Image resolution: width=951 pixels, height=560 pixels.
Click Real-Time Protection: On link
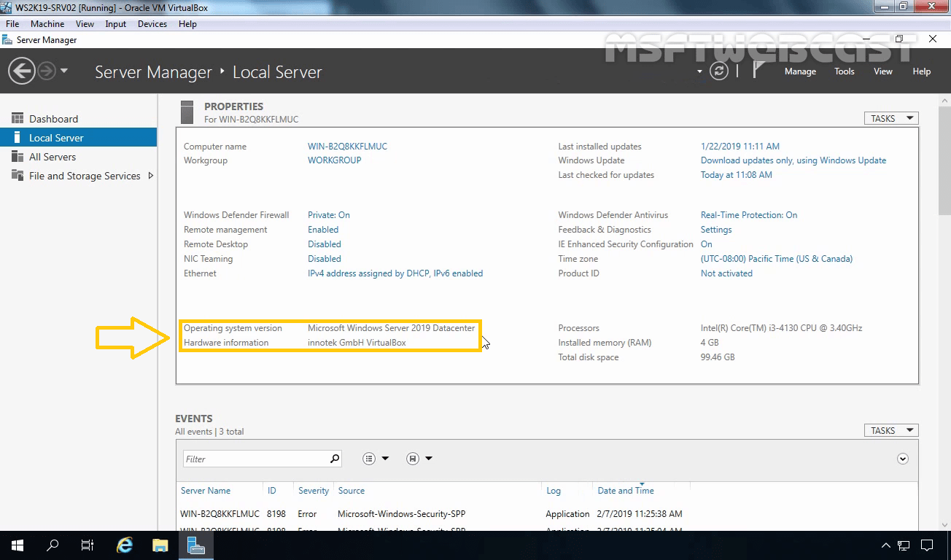coord(749,215)
